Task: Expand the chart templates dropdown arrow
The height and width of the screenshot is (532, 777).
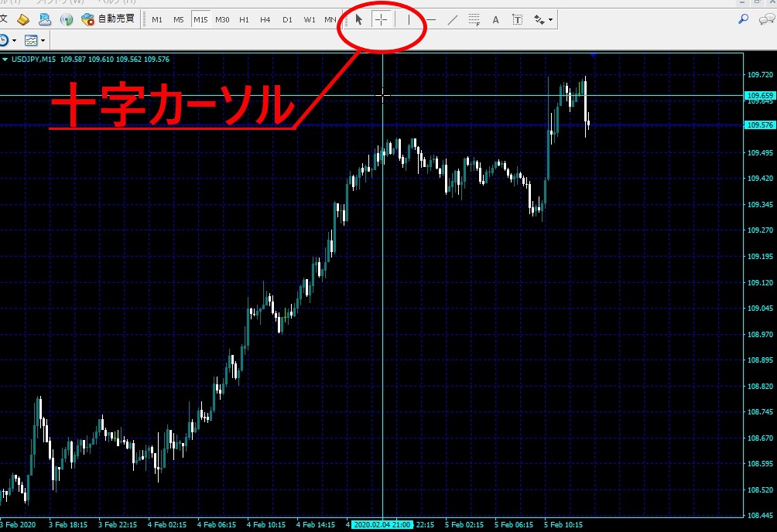Action: 43,41
